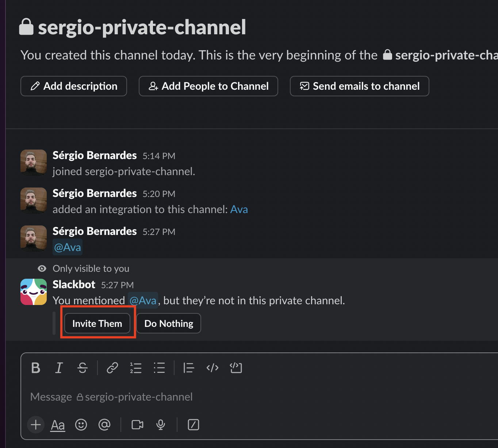Click the Add description button

click(74, 86)
